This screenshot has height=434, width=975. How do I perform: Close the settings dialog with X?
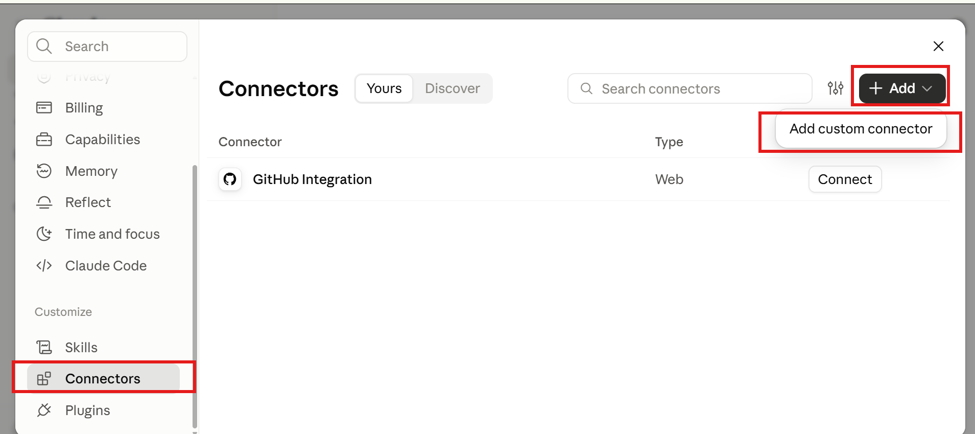click(938, 46)
